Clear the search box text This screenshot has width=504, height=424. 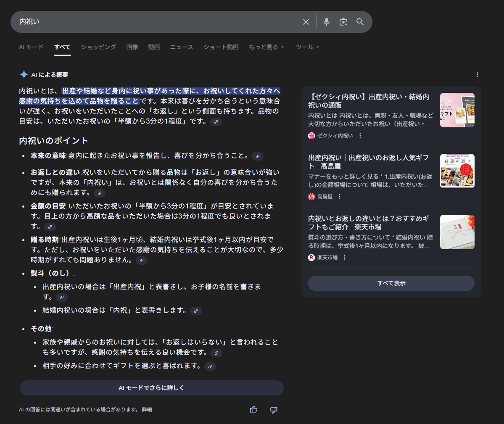click(306, 22)
